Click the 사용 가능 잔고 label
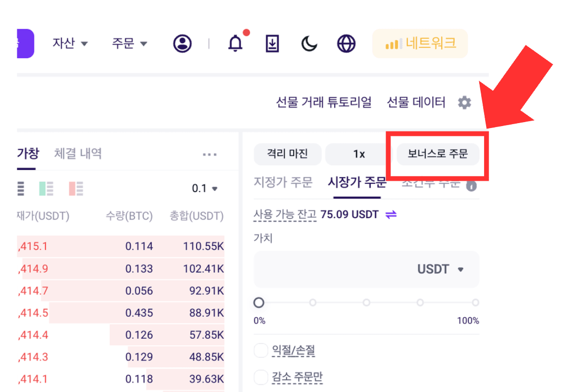 285,215
